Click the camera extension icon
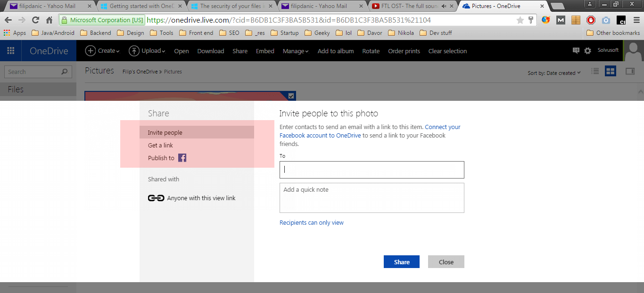Viewport: 644px width, 293px height. click(x=606, y=20)
